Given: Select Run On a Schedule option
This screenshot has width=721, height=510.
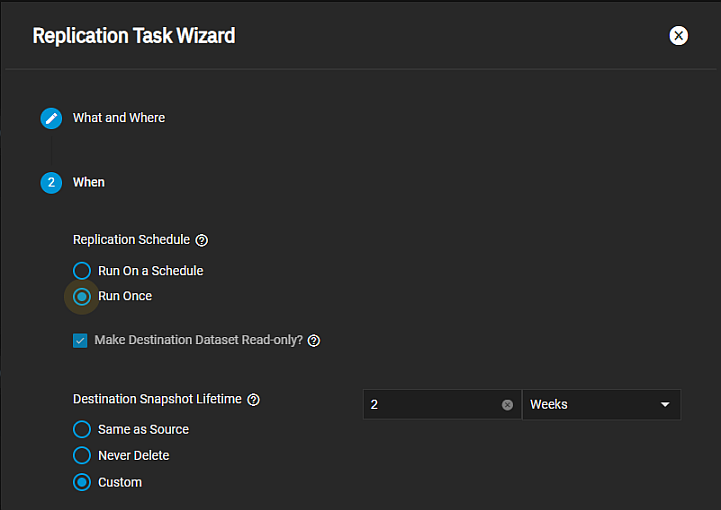Looking at the screenshot, I should (x=82, y=270).
